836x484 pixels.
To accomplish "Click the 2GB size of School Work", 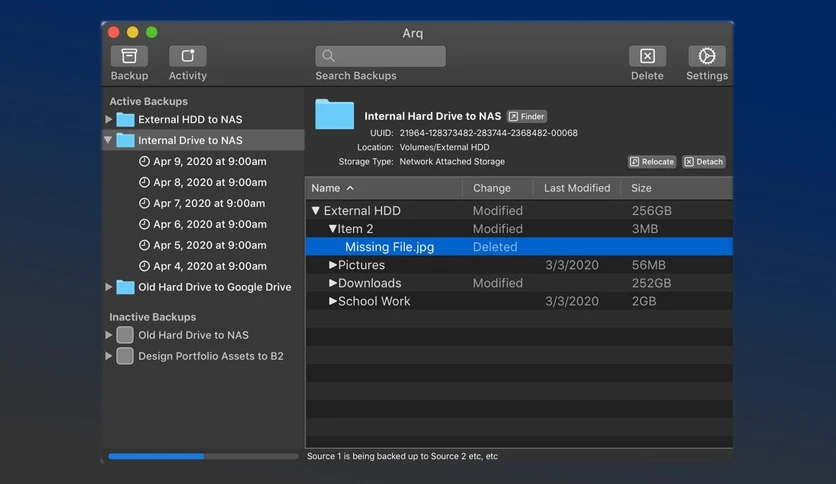I will (644, 301).
